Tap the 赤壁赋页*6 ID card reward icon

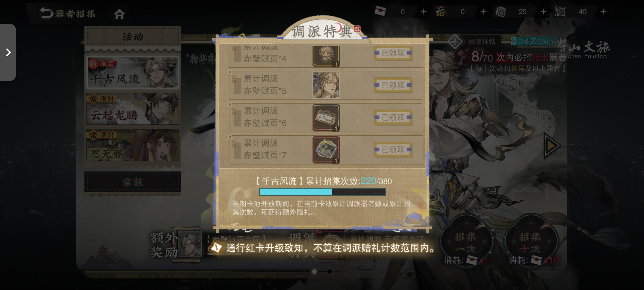326,118
